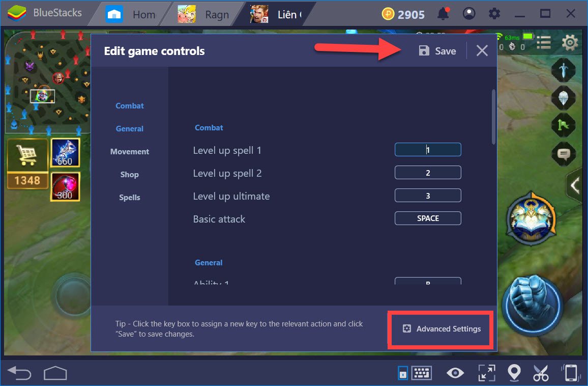Open Advanced Settings
Viewport: 588px width, 386px height.
(x=442, y=329)
